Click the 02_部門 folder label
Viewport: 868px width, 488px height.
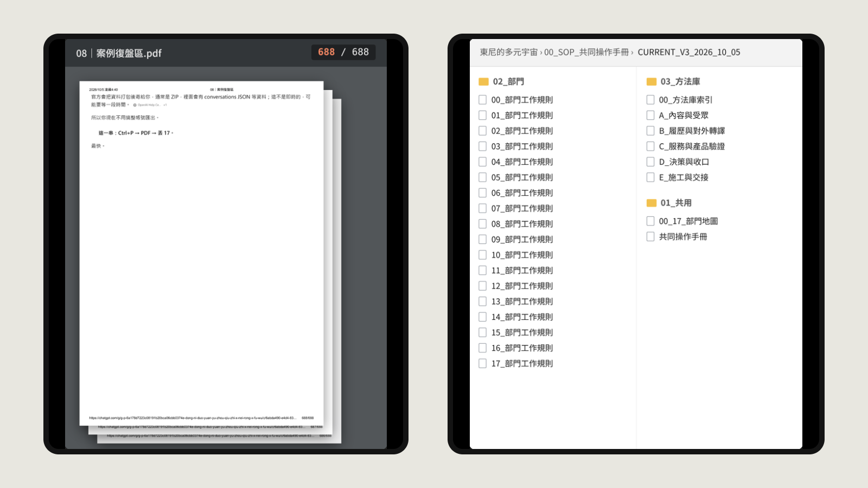pyautogui.click(x=508, y=81)
